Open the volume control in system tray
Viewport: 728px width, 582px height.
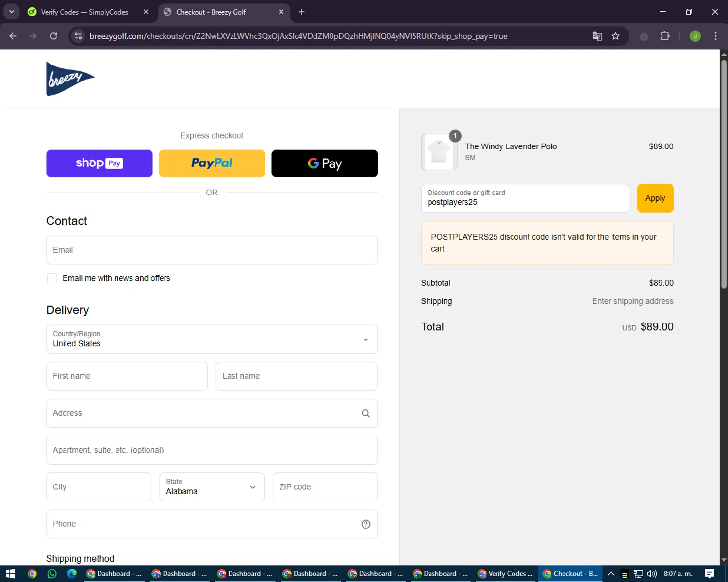click(x=652, y=574)
